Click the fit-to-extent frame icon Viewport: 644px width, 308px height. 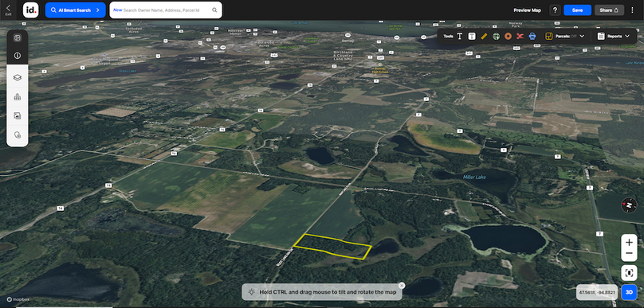[629, 273]
